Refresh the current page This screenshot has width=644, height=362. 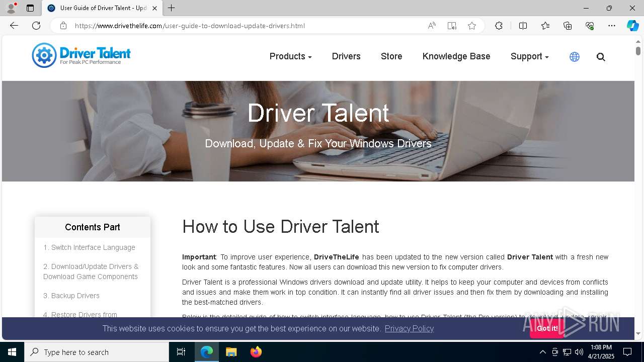[x=36, y=26]
